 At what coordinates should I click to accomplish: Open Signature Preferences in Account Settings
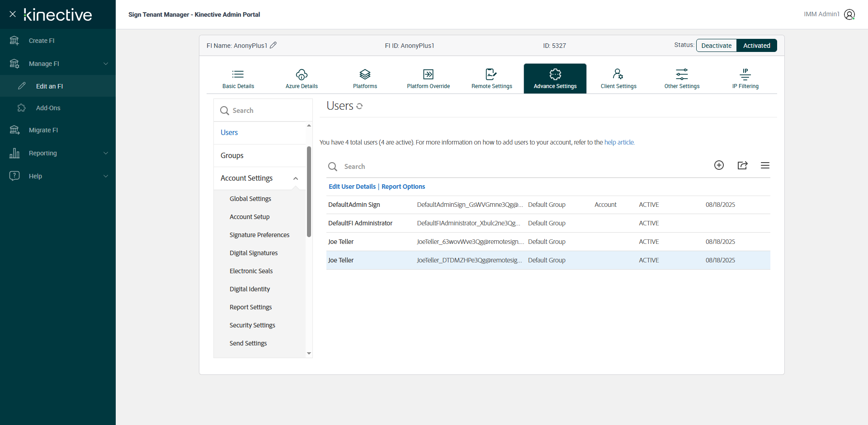coord(259,235)
